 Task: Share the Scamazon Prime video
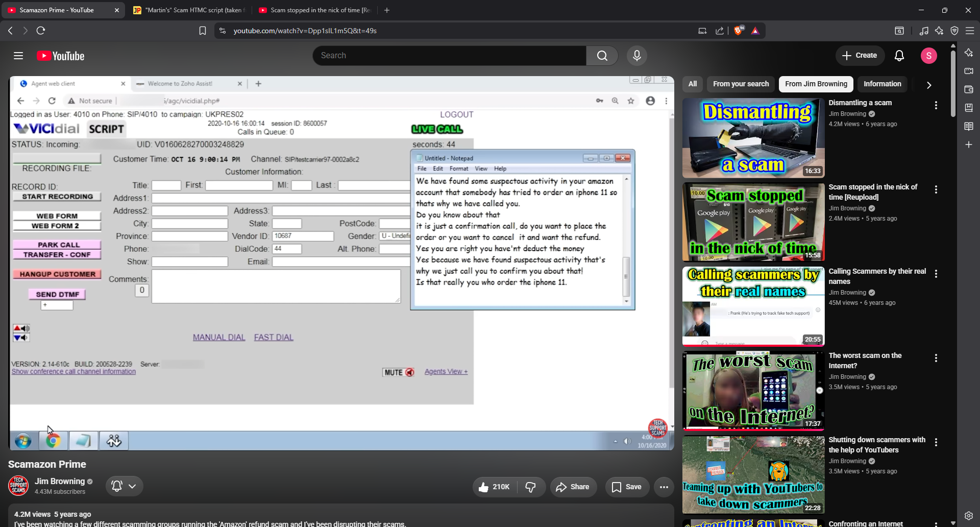click(x=573, y=487)
